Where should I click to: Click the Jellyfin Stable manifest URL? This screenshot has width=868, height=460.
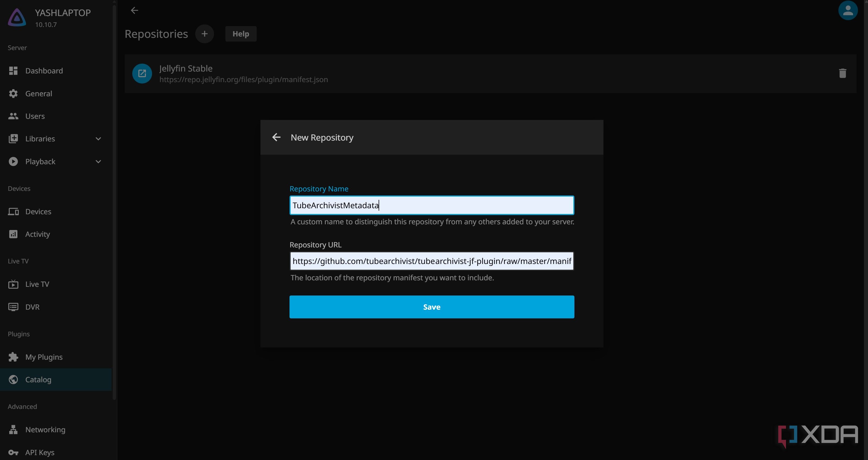click(243, 80)
